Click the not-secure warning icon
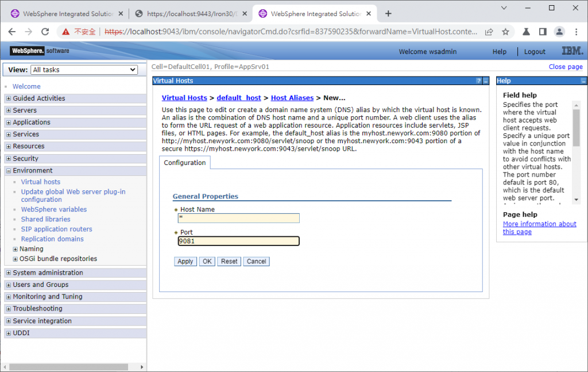The width and height of the screenshot is (588, 372). (x=65, y=32)
